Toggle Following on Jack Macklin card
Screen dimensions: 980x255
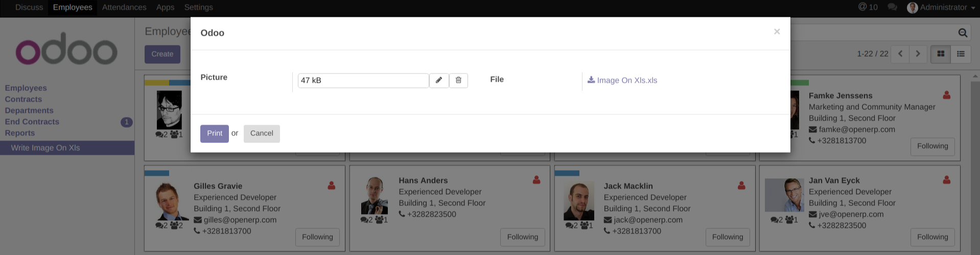point(728,237)
